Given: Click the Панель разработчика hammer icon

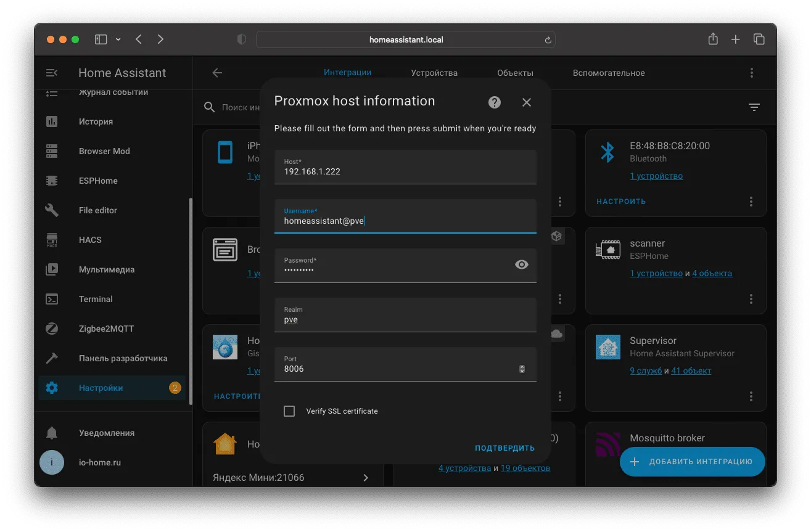Looking at the screenshot, I should (x=52, y=358).
